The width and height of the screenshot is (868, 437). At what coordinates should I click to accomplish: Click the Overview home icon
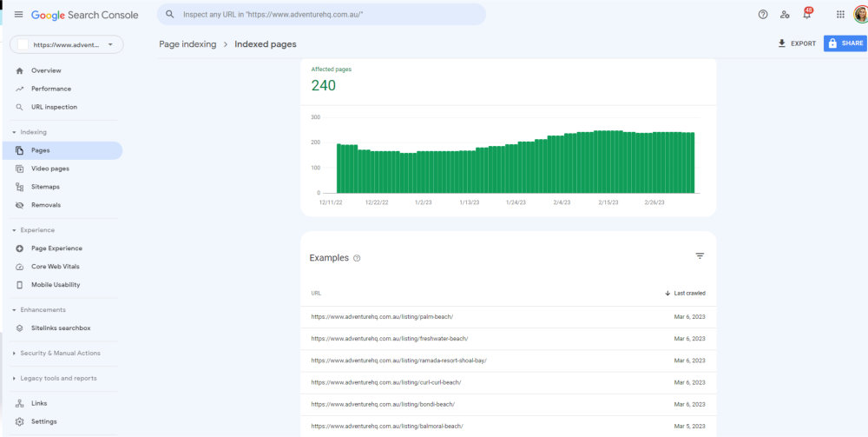tap(20, 70)
